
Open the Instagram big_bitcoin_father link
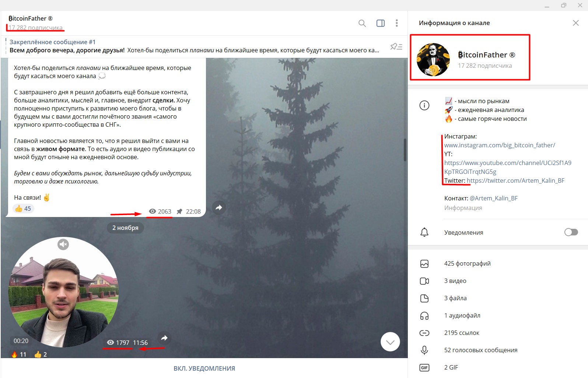tap(500, 145)
